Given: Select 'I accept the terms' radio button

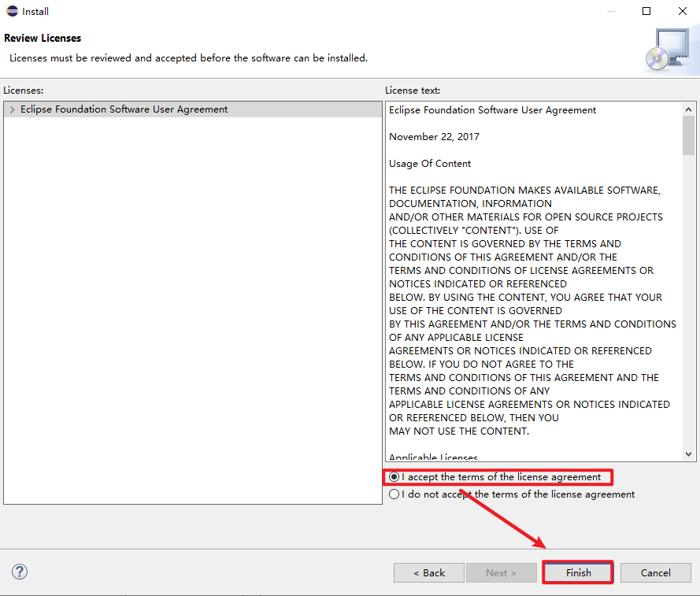Looking at the screenshot, I should tap(394, 477).
